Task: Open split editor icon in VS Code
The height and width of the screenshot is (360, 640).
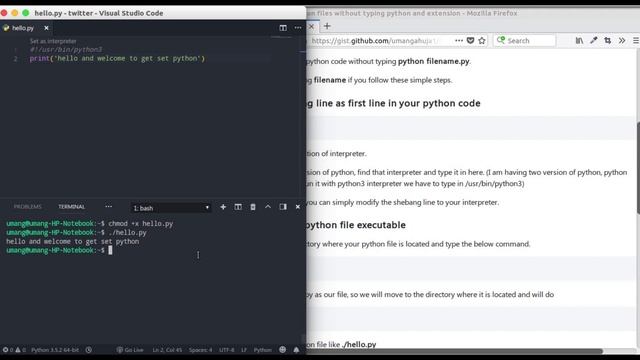Action: (283, 28)
